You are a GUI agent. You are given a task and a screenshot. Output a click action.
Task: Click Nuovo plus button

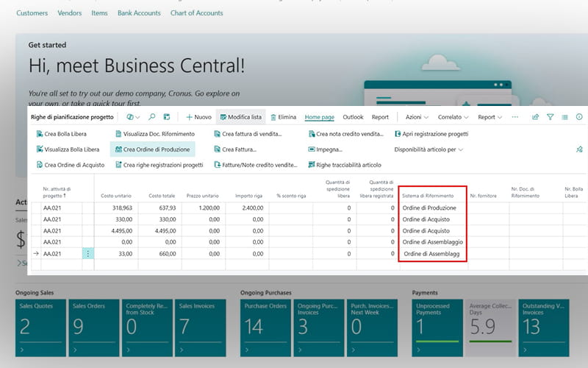pyautogui.click(x=198, y=117)
